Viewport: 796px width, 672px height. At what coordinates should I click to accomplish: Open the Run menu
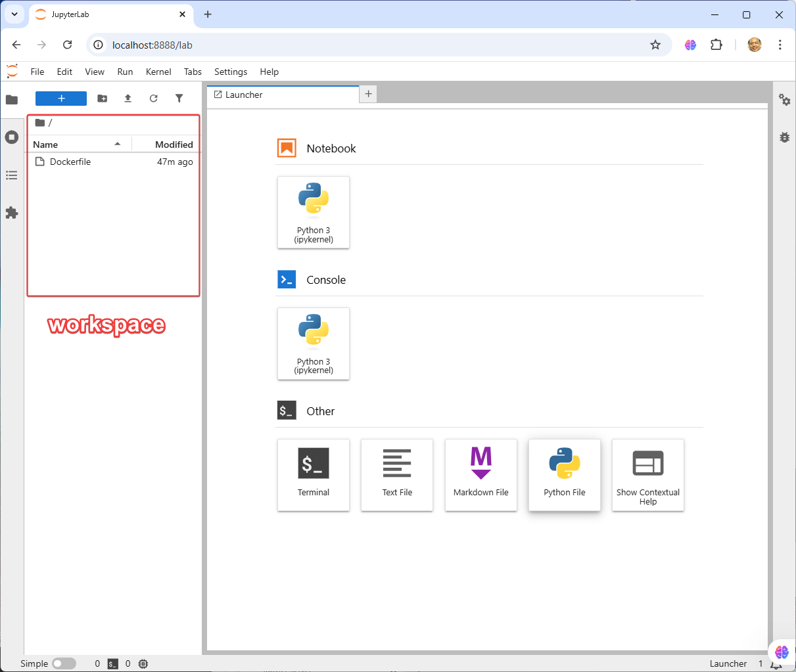pyautogui.click(x=125, y=72)
